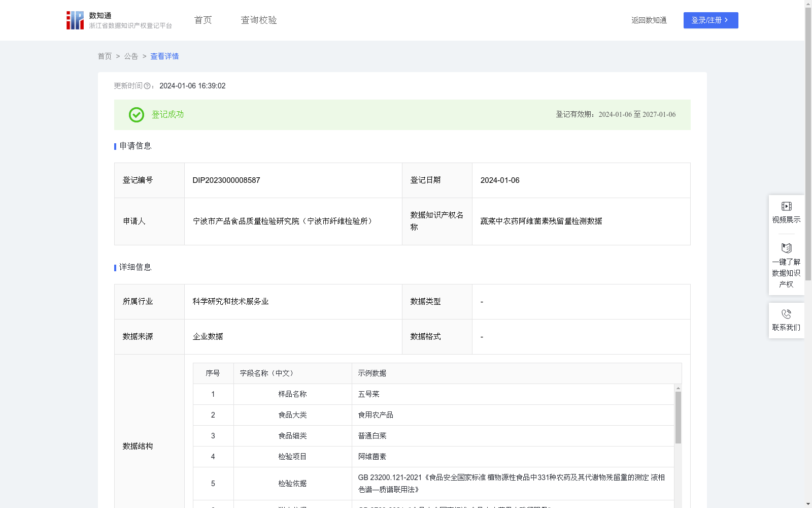
Task: Open 一键了解数据知识产权 sidebar icon
Action: [787, 248]
